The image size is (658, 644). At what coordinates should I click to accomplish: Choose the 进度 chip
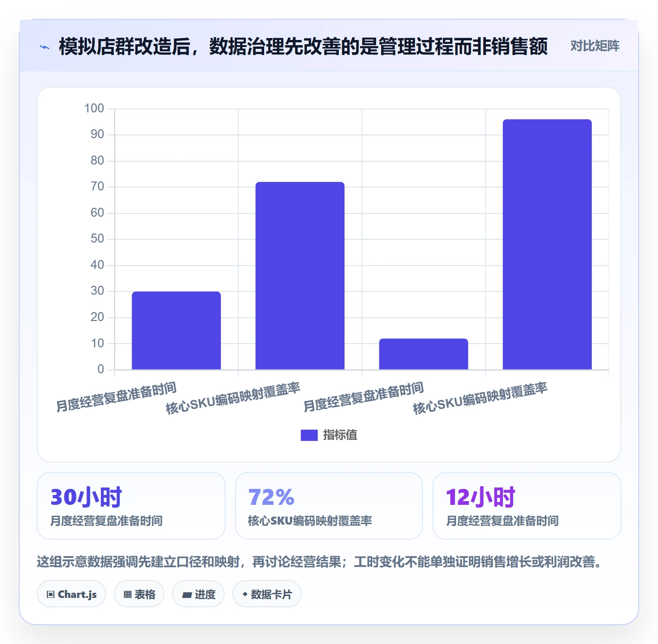(198, 594)
